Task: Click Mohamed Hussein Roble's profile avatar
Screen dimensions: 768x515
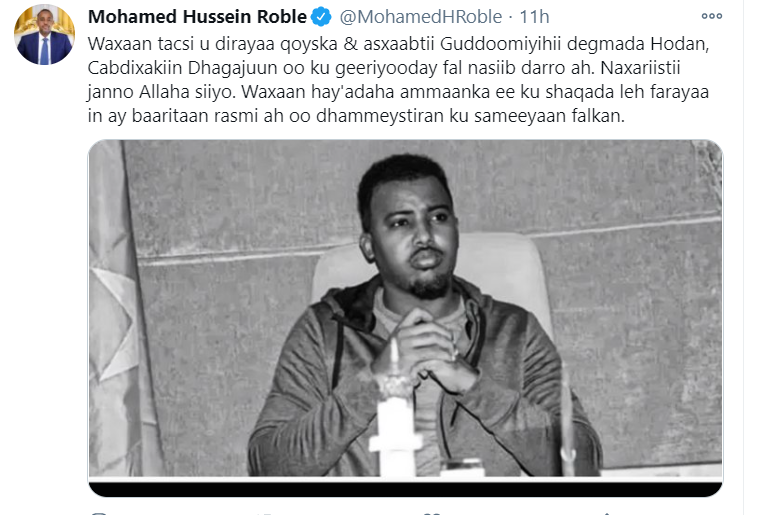Action: (45, 35)
